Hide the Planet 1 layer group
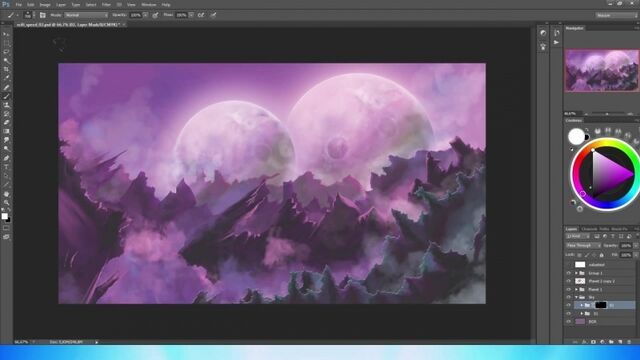640x360 pixels. [x=569, y=289]
